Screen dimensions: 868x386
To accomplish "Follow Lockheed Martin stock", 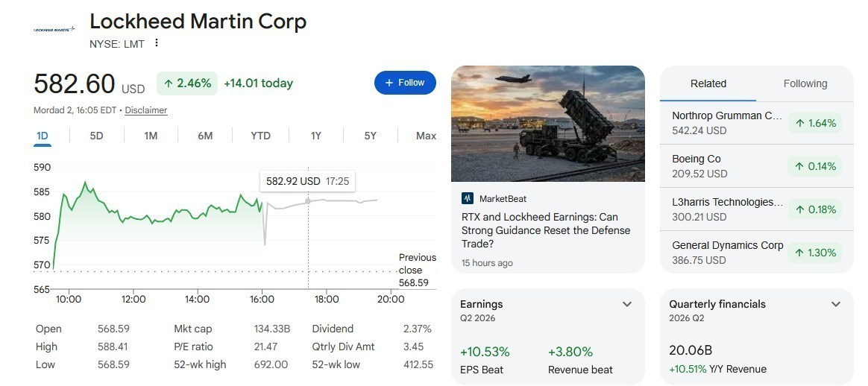I will 405,83.
